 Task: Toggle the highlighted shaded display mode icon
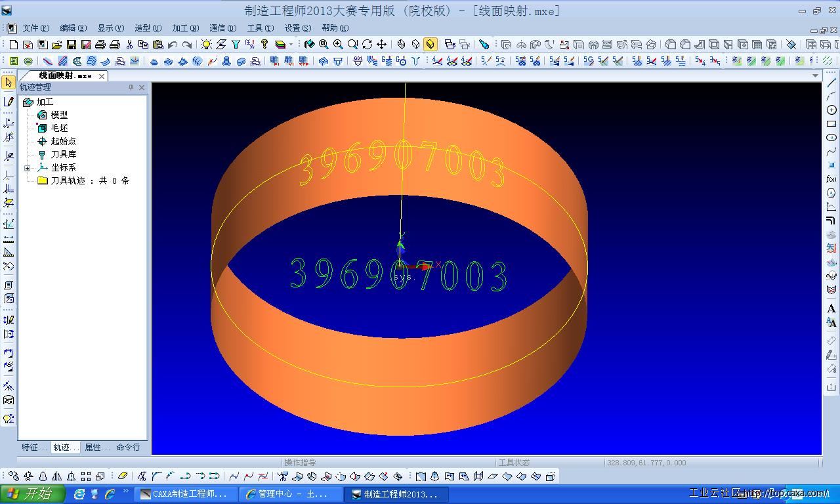430,45
